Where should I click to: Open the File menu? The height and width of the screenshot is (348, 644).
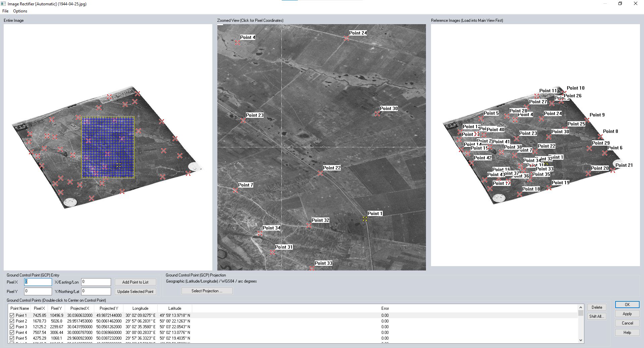(5, 11)
